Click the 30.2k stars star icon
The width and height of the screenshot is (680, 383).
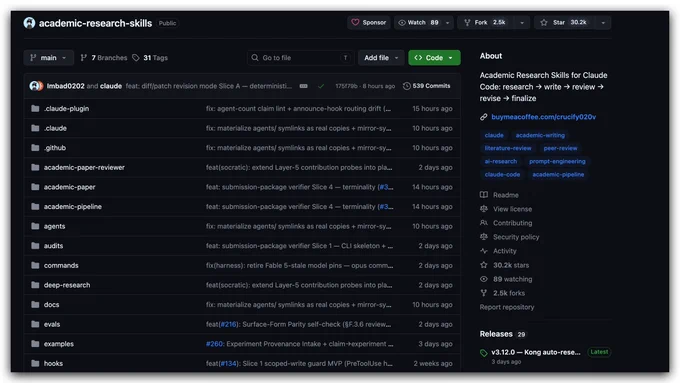484,265
